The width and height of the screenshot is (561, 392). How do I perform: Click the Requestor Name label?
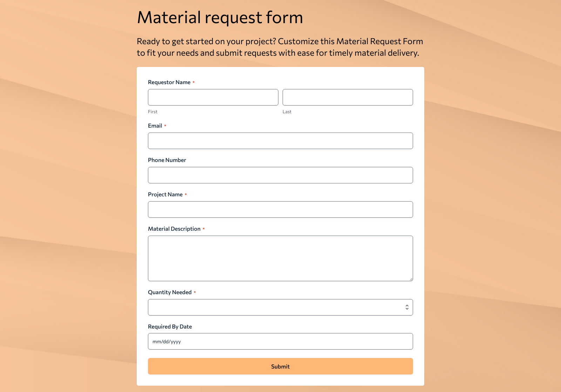[170, 82]
